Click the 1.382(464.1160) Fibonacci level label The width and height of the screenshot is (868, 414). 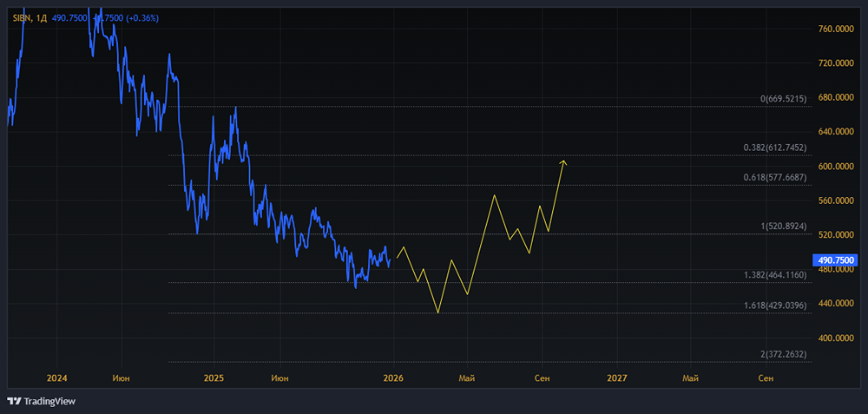(775, 275)
